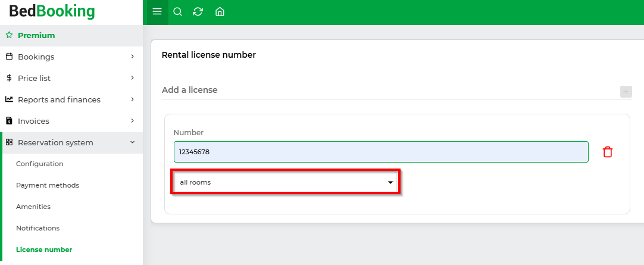Click the Premium star icon
Image resolution: width=644 pixels, height=265 pixels.
coord(9,35)
